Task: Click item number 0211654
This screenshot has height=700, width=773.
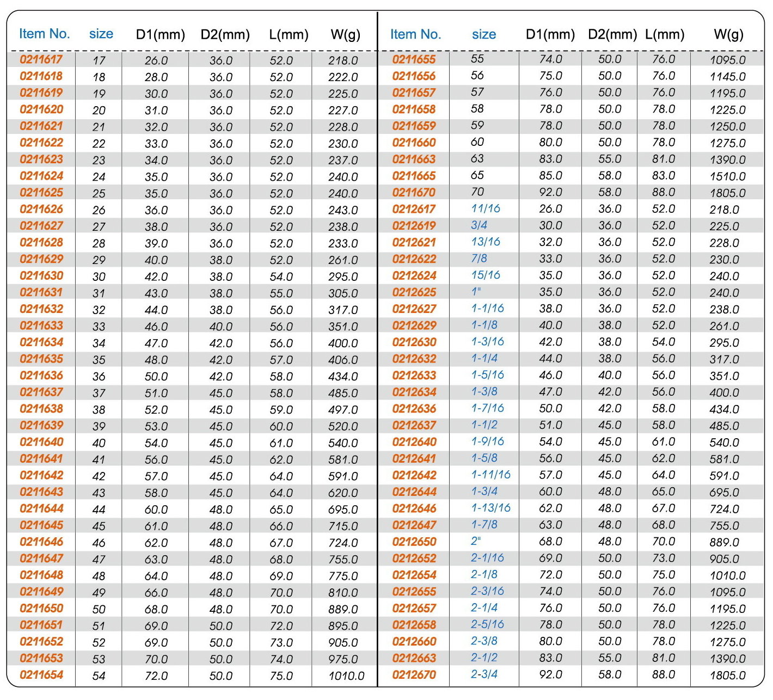Action: tap(41, 675)
